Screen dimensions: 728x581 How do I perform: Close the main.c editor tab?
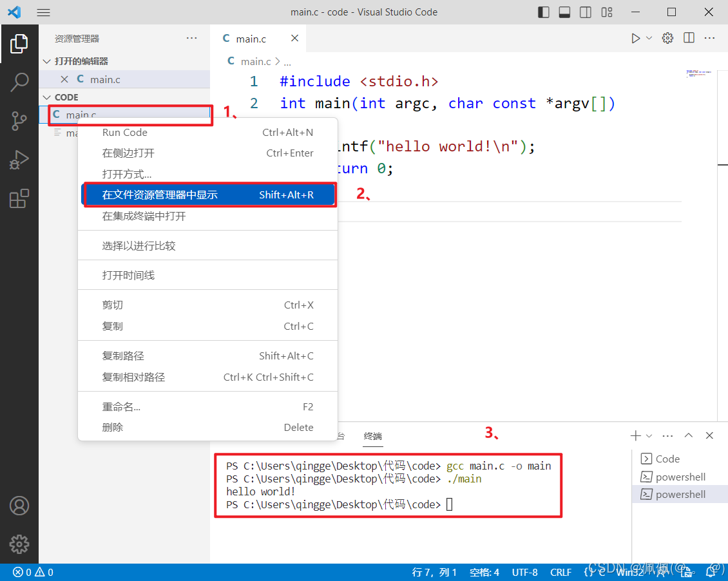tap(295, 38)
